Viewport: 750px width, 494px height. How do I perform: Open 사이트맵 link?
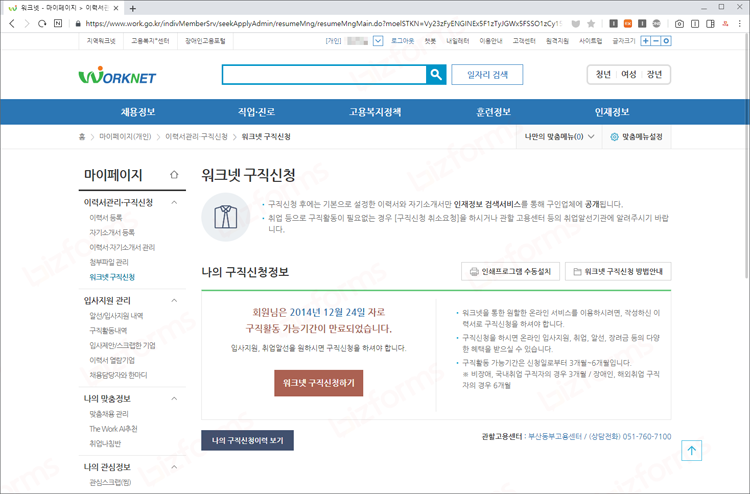coord(590,41)
